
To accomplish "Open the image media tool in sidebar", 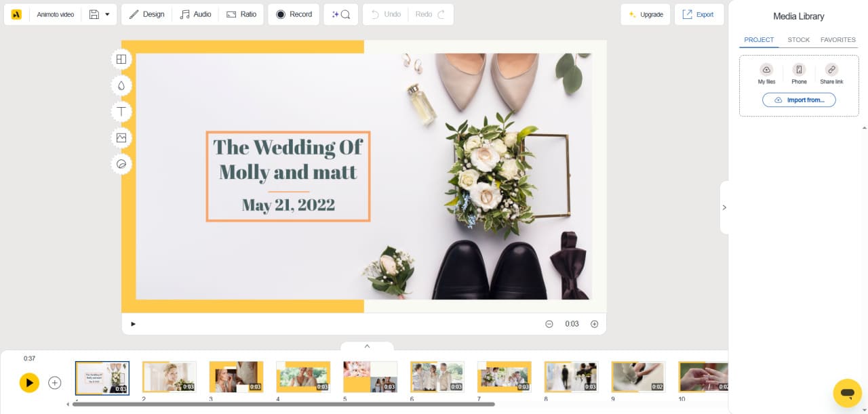I will tap(121, 138).
